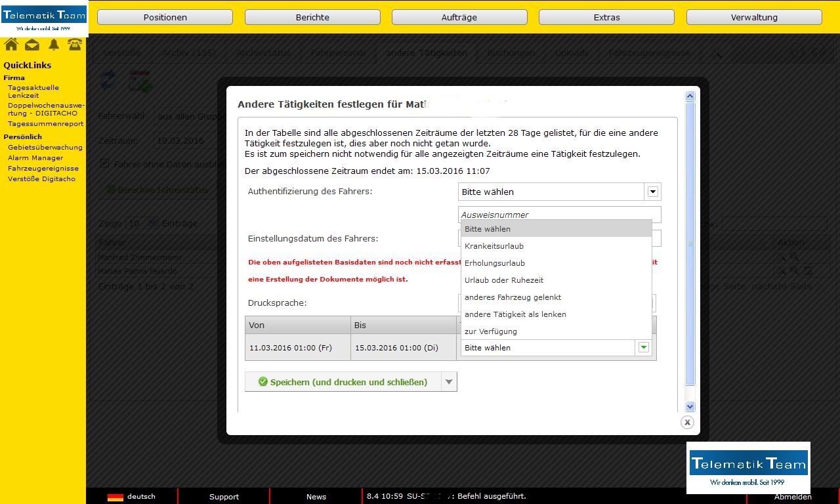This screenshot has height=504, width=840.
Task: Click the Bis column header
Action: [404, 325]
